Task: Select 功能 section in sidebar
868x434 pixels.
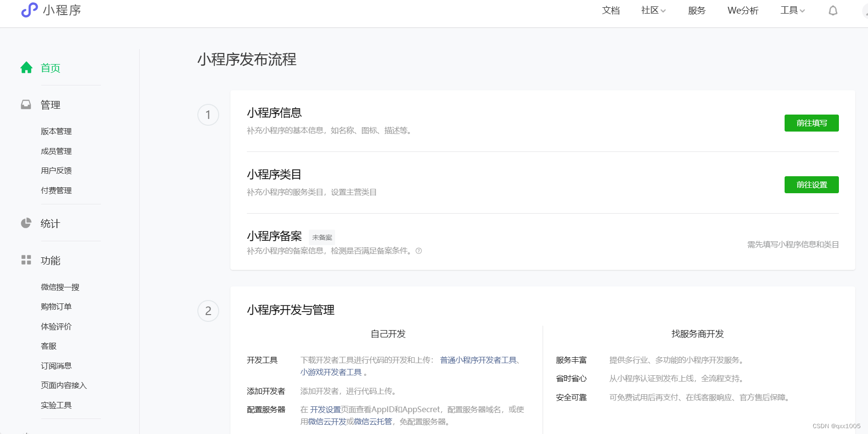Action: pos(50,261)
